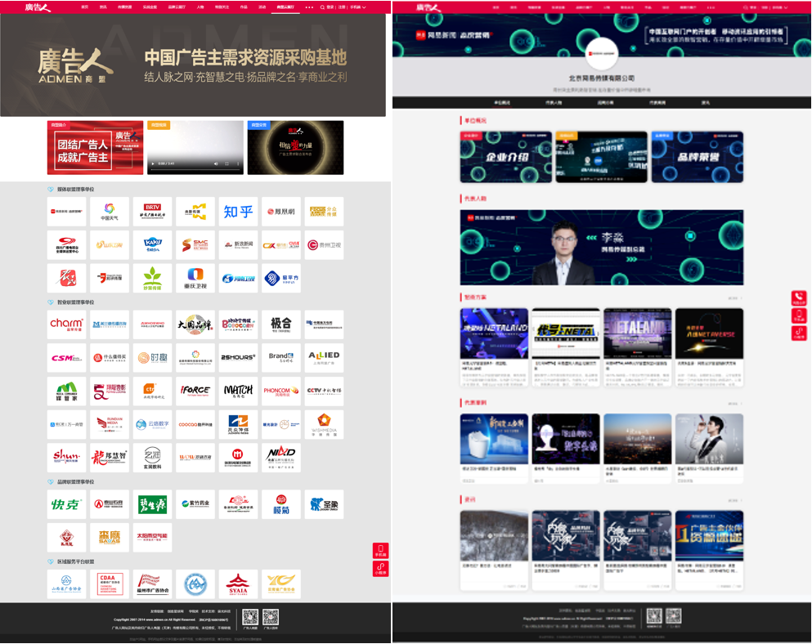812x644 pixels.
Task: Click 登录 link in the left page navbar
Action: pyautogui.click(x=330, y=7)
